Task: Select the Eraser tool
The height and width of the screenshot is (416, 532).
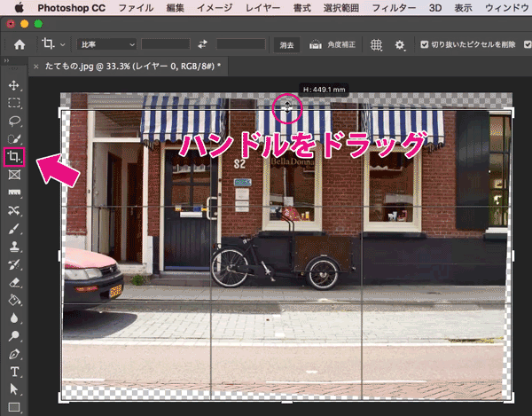Action: (x=14, y=283)
